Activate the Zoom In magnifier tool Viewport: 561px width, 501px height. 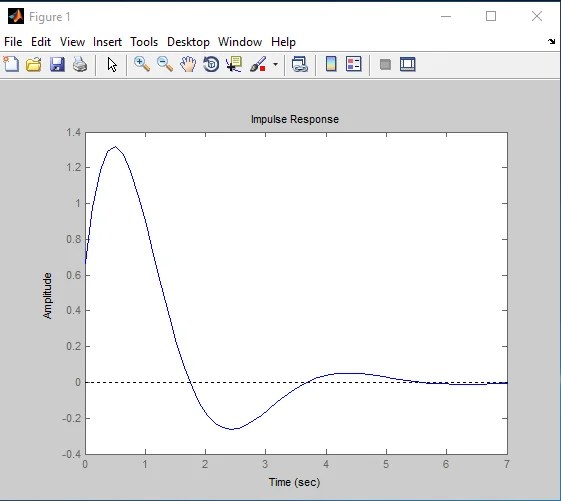coord(142,65)
